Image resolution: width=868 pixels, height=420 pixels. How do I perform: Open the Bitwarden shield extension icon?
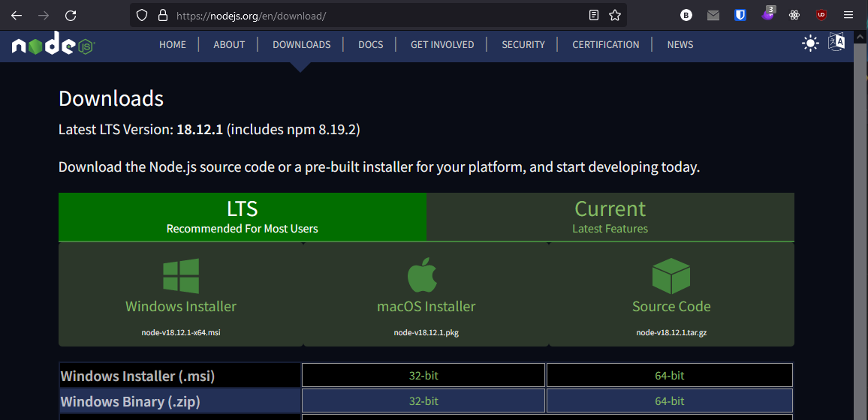(740, 16)
